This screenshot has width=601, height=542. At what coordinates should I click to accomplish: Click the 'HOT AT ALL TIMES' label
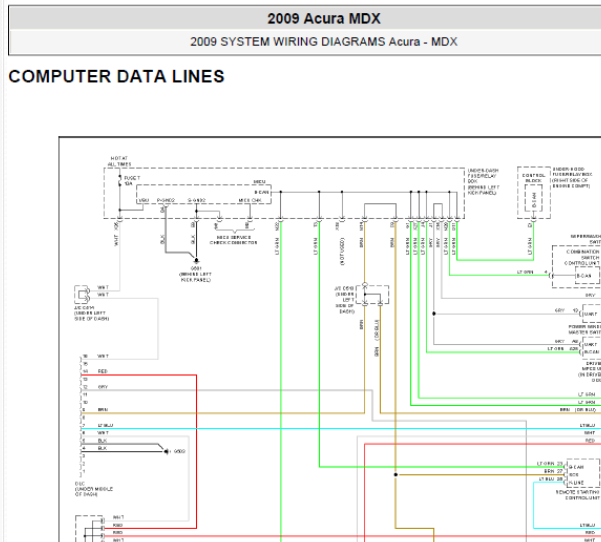[x=120, y=161]
